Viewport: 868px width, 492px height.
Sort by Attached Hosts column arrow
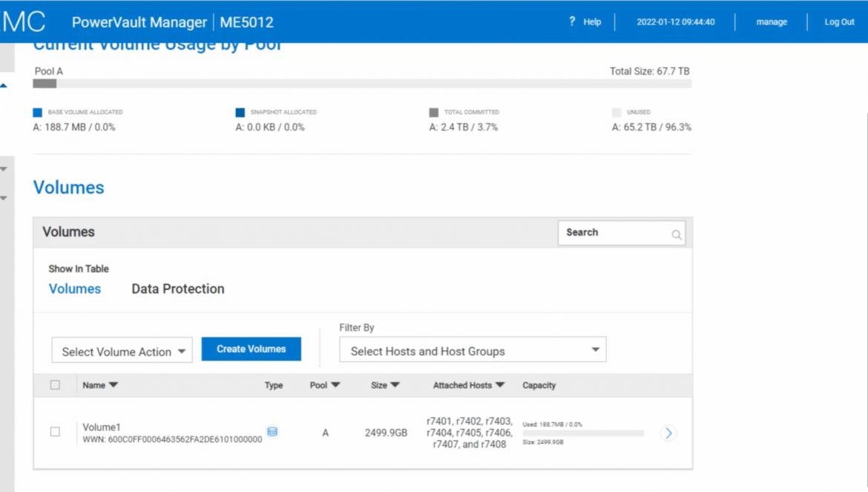point(500,384)
